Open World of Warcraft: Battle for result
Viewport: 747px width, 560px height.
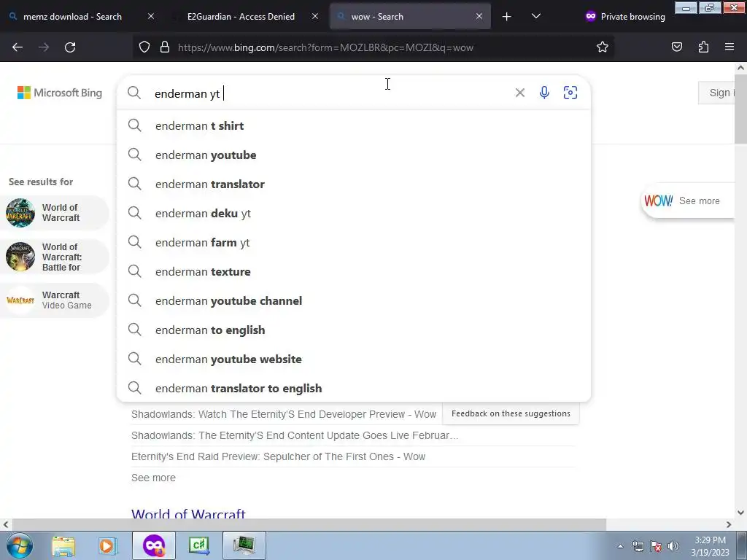55,257
